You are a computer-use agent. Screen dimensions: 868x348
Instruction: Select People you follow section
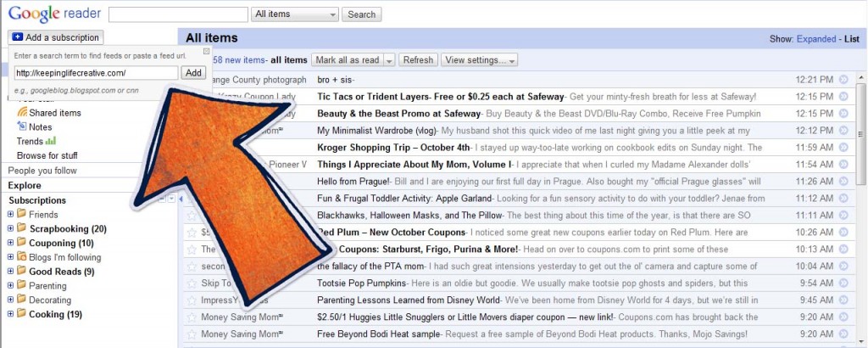[42, 170]
